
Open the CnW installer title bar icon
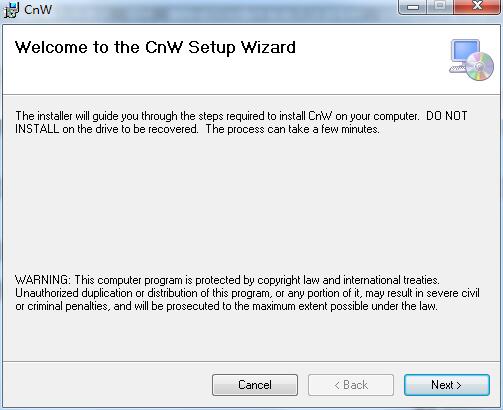point(11,10)
